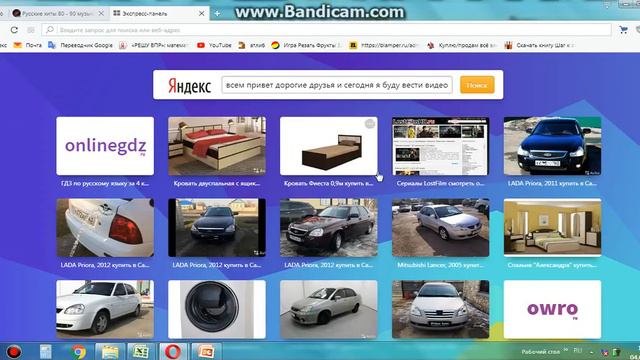Click into the Yandex search text field

(x=337, y=85)
